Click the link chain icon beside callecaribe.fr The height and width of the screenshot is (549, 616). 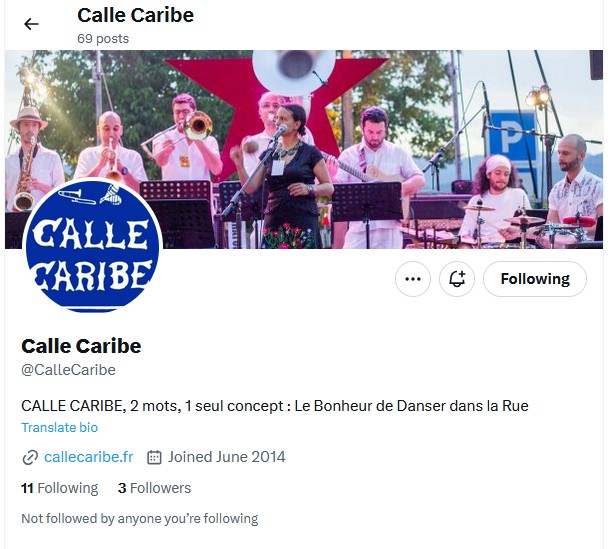(x=30, y=457)
